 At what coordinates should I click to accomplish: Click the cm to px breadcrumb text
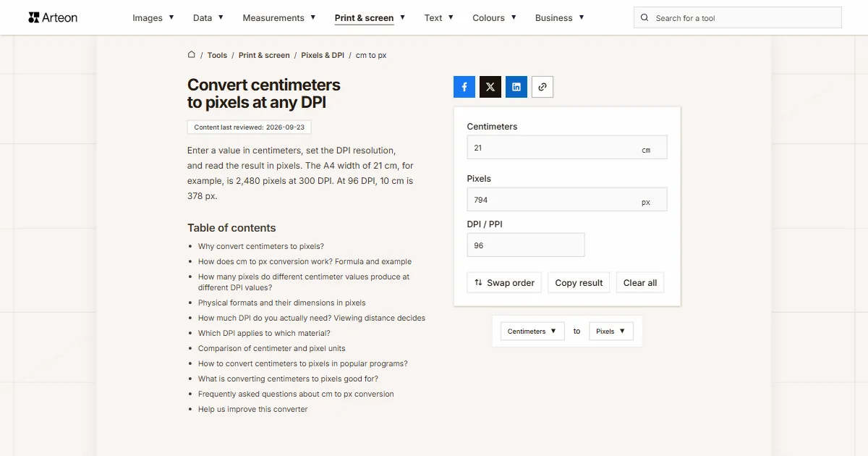[371, 55]
